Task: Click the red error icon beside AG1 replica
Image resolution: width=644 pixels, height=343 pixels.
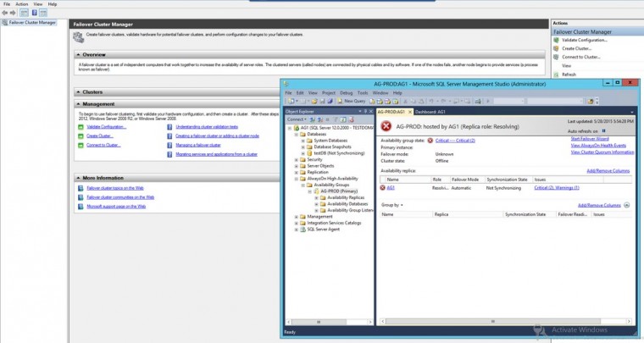Action: (382, 188)
